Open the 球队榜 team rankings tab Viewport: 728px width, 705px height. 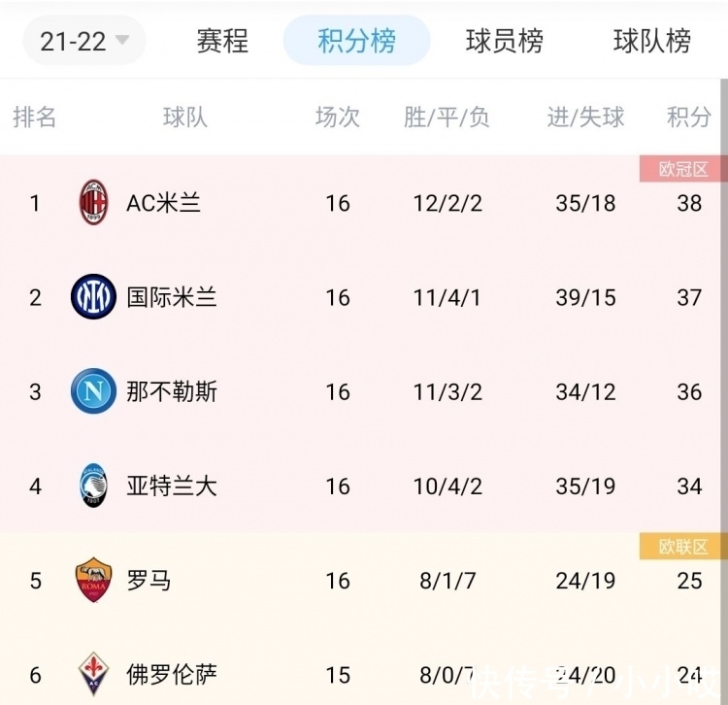tap(651, 41)
